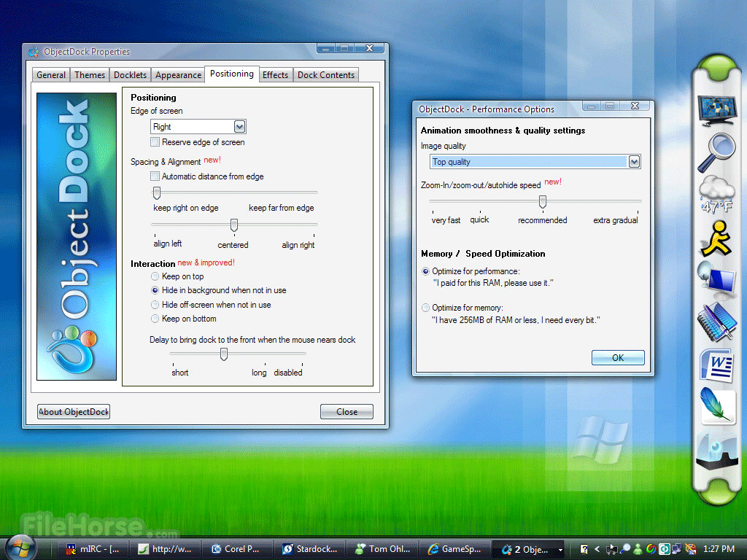Viewport: 747px width, 560px height.
Task: Switch to the Effects tab
Action: tap(275, 75)
